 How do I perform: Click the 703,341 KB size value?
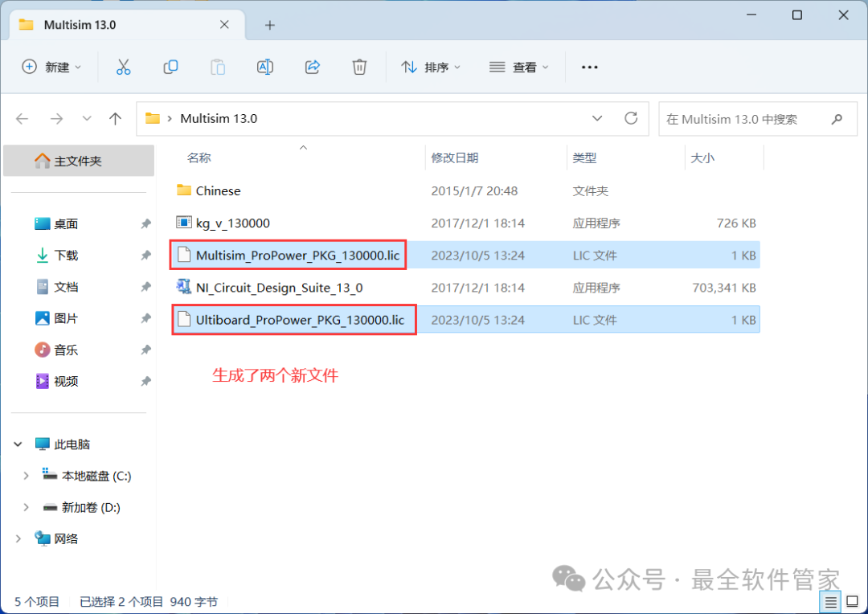pos(724,288)
